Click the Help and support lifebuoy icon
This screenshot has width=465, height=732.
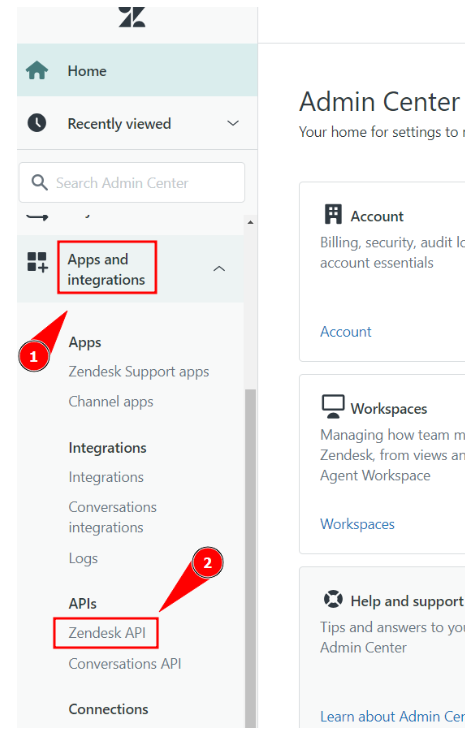[333, 599]
